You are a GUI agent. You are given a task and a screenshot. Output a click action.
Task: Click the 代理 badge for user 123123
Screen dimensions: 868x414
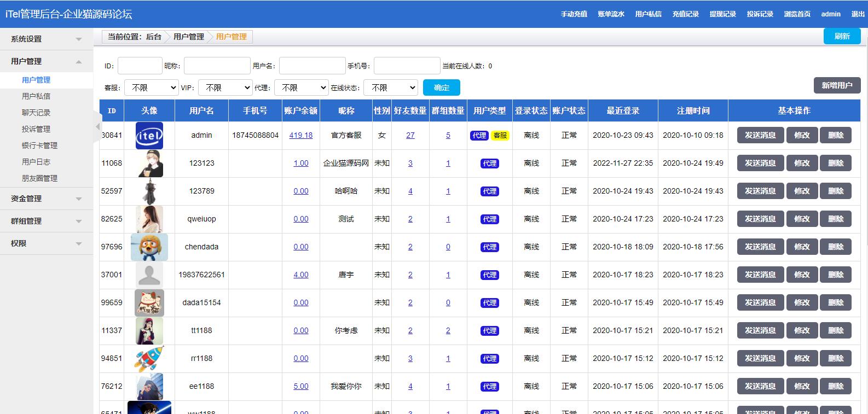pyautogui.click(x=489, y=164)
